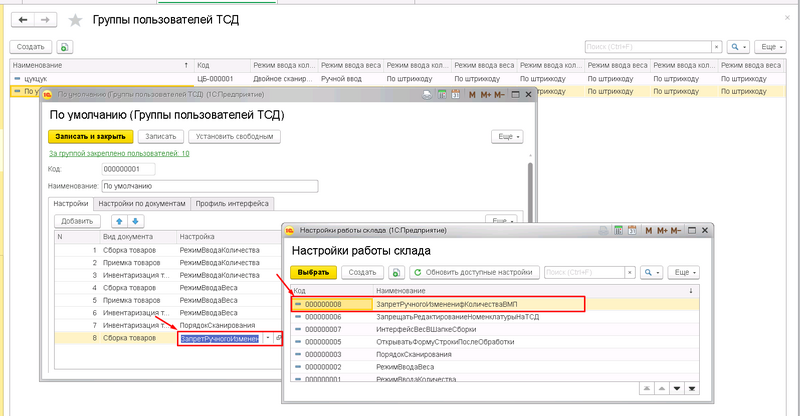Select row 2 Приемка товаров
This screenshot has height=416, width=800.
point(168,263)
